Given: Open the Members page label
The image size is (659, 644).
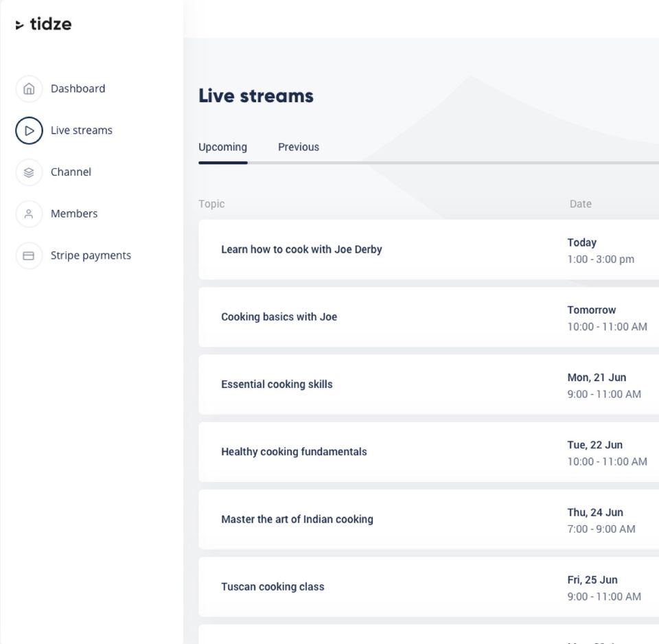Looking at the screenshot, I should point(74,214).
